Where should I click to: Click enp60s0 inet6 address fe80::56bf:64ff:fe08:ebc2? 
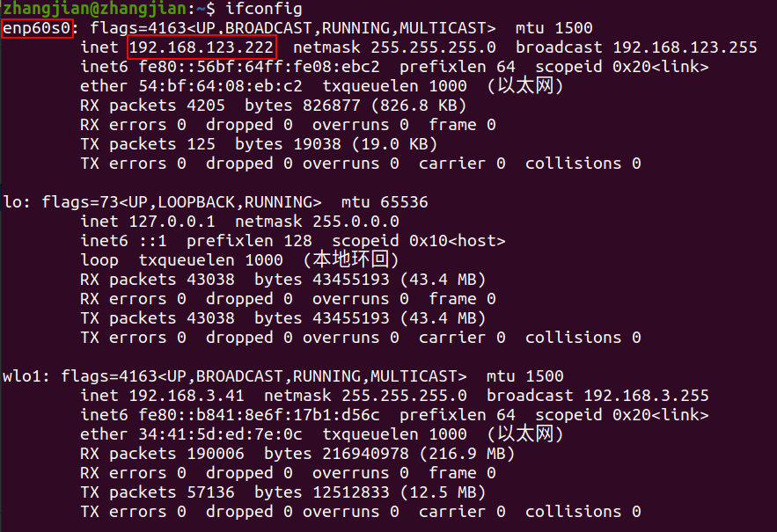tap(260, 67)
